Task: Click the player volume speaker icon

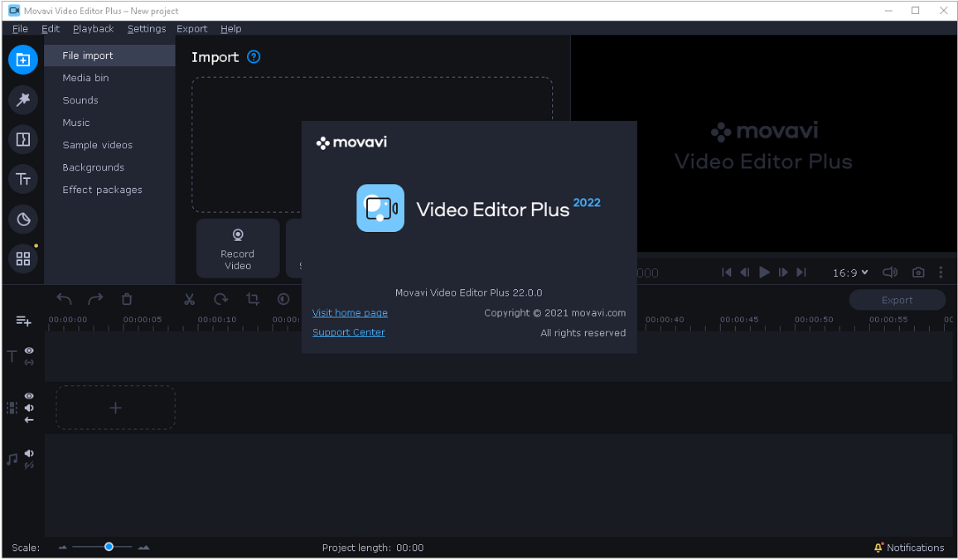Action: pos(890,273)
